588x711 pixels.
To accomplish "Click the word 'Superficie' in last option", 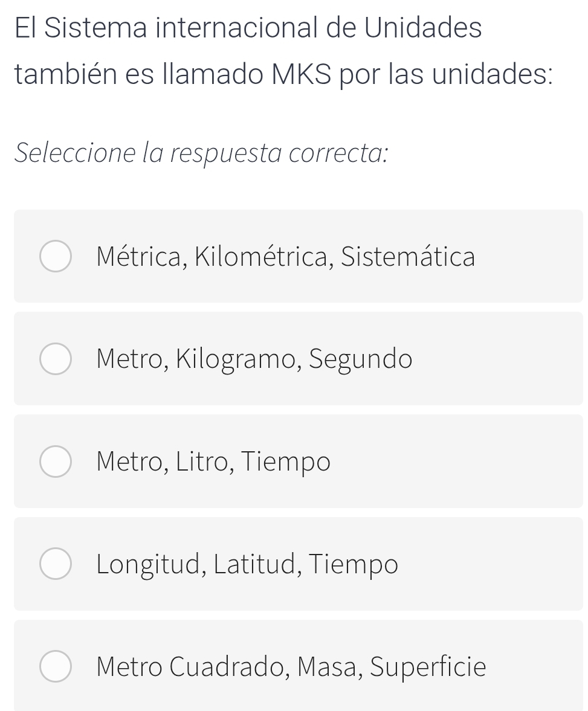I will coord(428,667).
